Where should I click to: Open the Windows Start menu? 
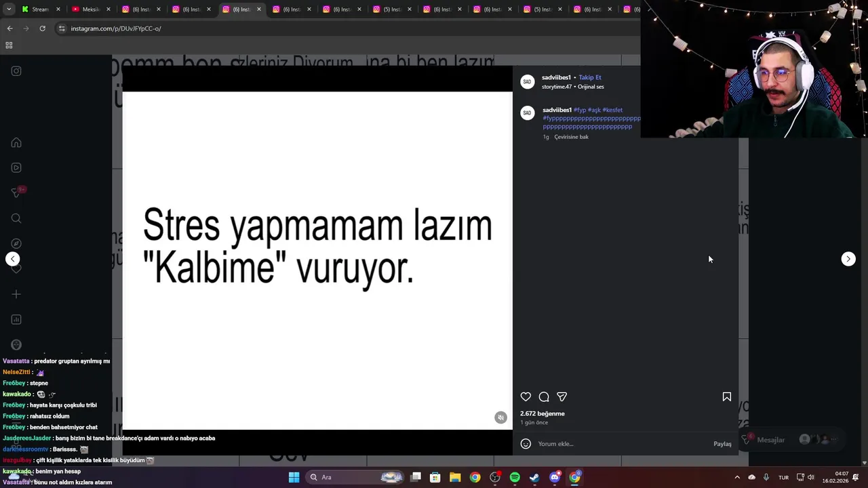click(294, 477)
